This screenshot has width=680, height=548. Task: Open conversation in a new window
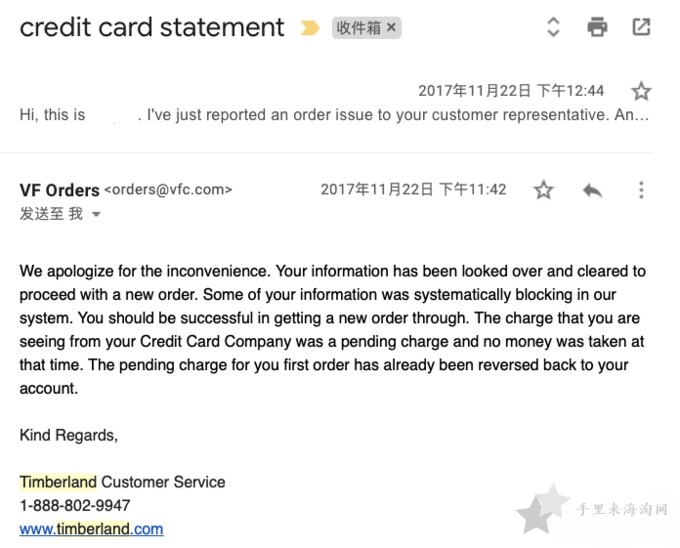pos(641,27)
